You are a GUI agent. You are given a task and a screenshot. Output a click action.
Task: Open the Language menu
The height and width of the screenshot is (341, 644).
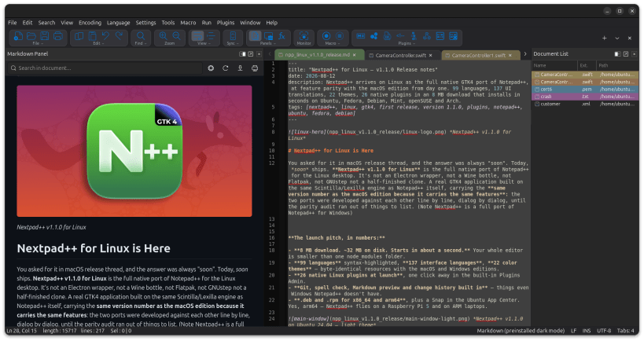118,23
